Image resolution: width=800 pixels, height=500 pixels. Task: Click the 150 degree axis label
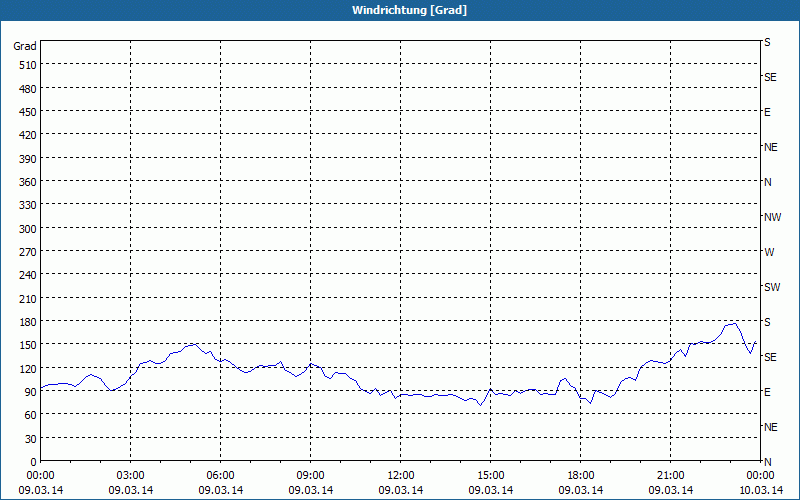click(x=28, y=345)
